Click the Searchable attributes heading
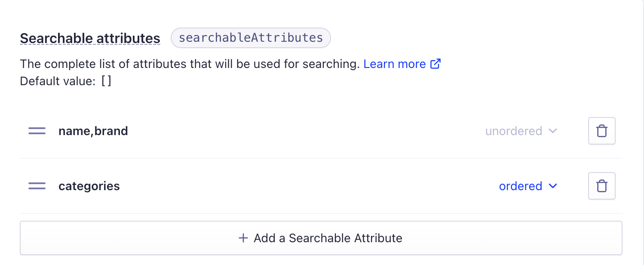Image resolution: width=644 pixels, height=265 pixels. pos(90,38)
